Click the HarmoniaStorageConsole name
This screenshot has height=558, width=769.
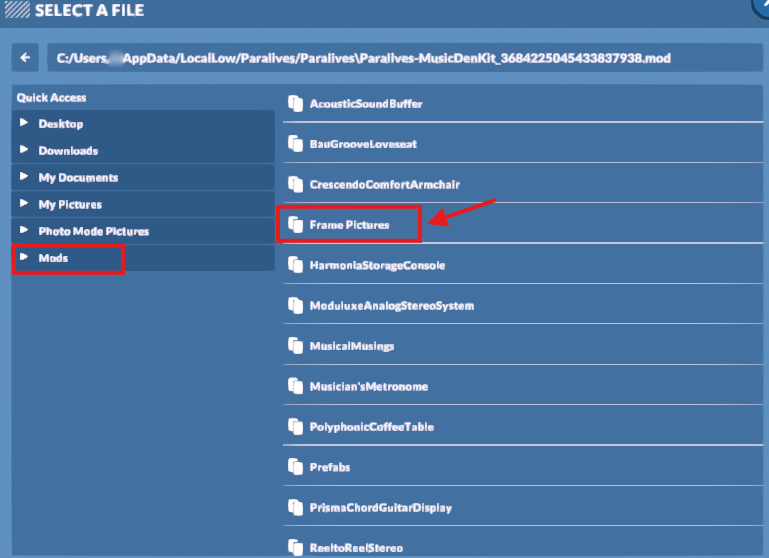tap(377, 265)
